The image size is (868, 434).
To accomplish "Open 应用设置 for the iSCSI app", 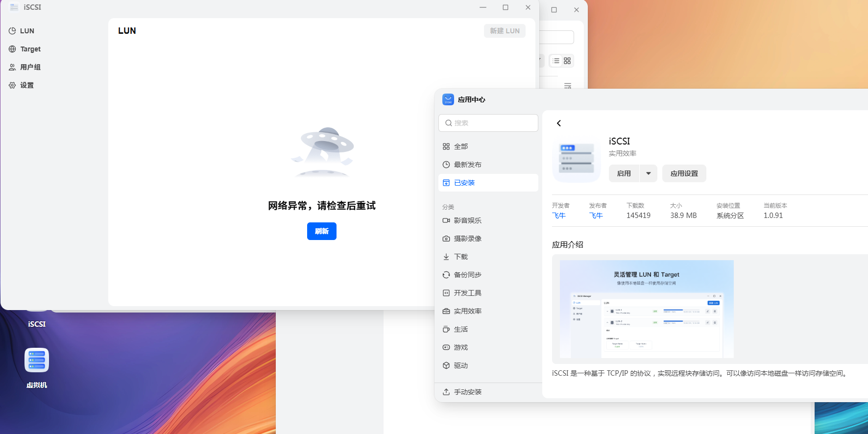I will pyautogui.click(x=684, y=173).
